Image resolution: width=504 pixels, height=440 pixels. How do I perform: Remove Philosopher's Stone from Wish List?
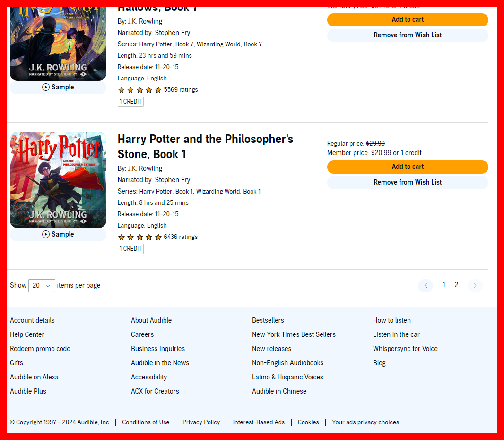pyautogui.click(x=408, y=182)
